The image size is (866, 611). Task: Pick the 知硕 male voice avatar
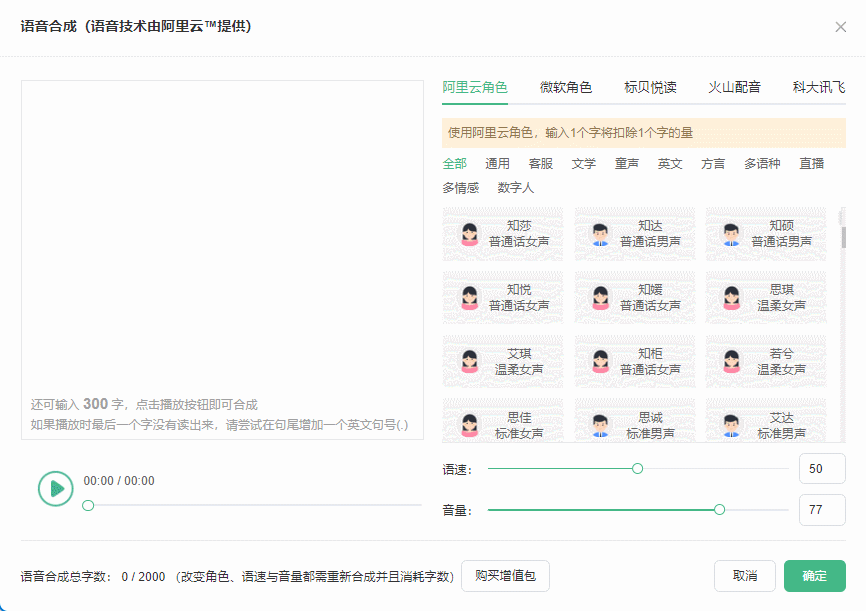pos(731,234)
